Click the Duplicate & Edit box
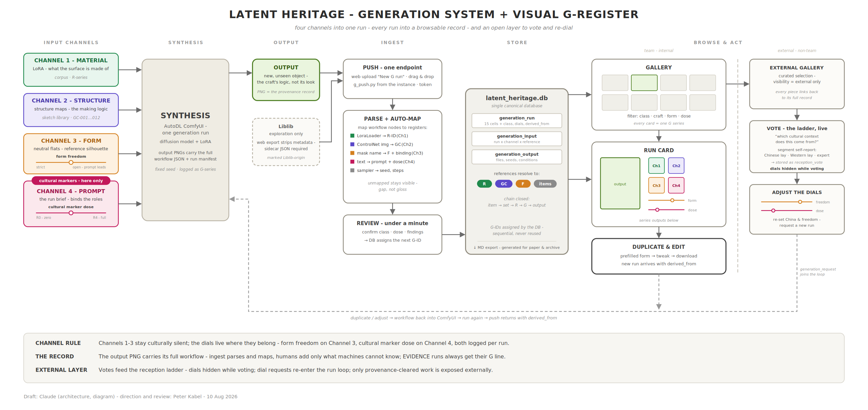The width and height of the screenshot is (868, 410). [x=659, y=256]
